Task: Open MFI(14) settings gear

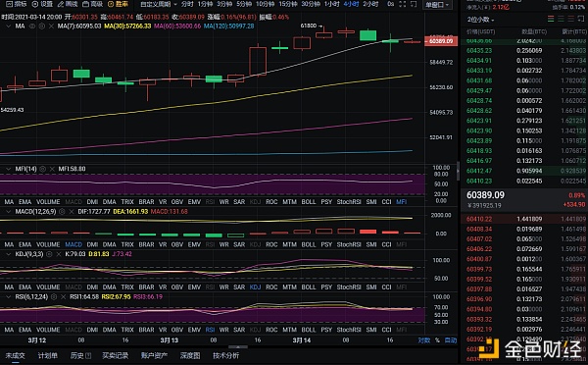Action: 43,169
